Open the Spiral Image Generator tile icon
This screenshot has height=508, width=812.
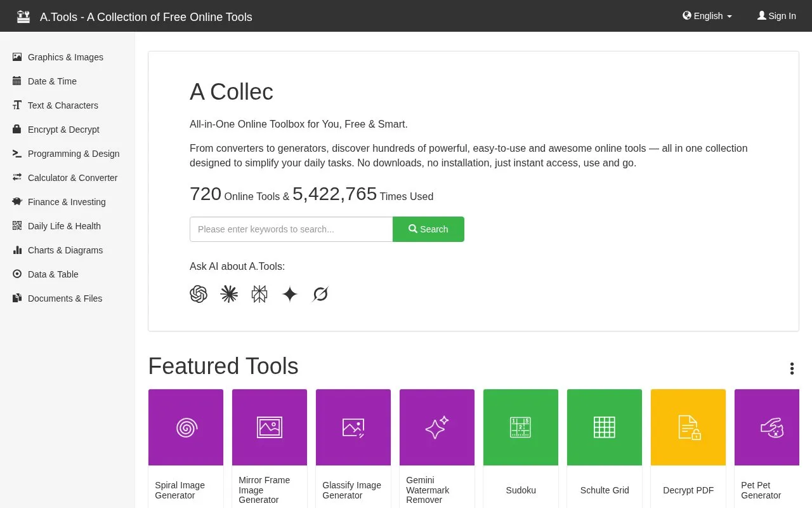pos(186,427)
